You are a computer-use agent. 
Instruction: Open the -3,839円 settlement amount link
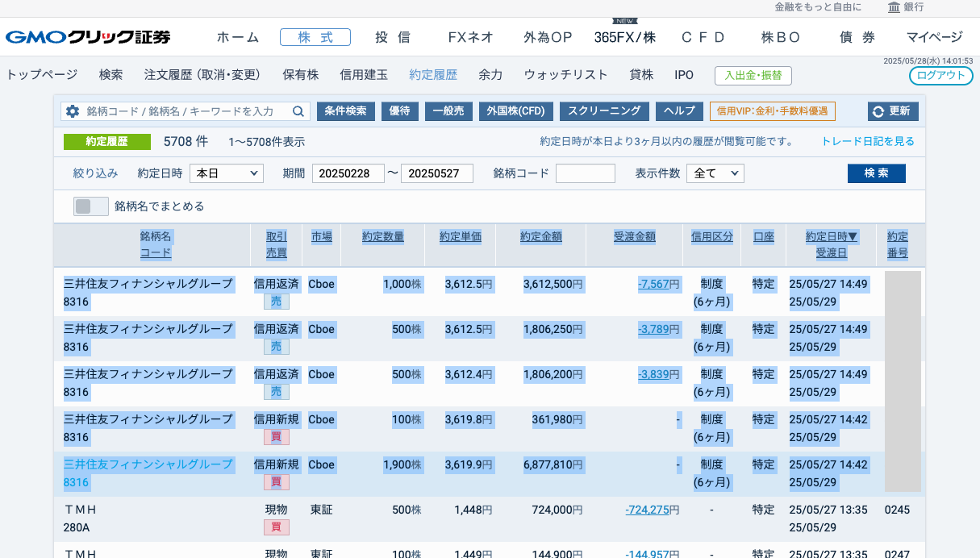coord(659,374)
